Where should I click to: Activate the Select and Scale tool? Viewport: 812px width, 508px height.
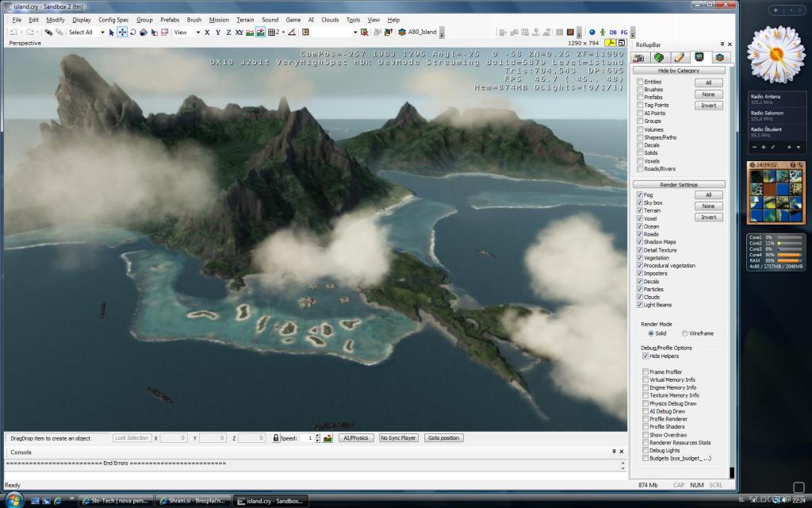(x=144, y=32)
